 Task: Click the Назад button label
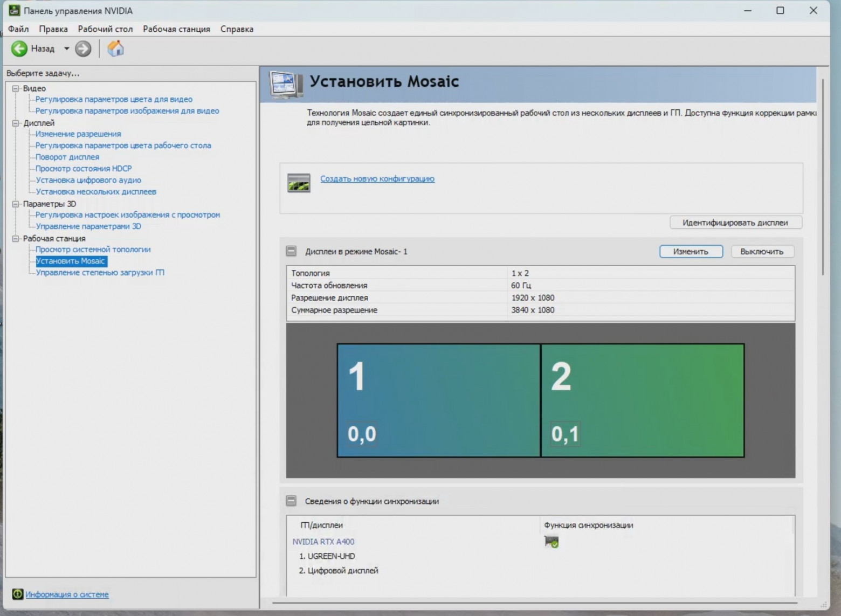[43, 49]
